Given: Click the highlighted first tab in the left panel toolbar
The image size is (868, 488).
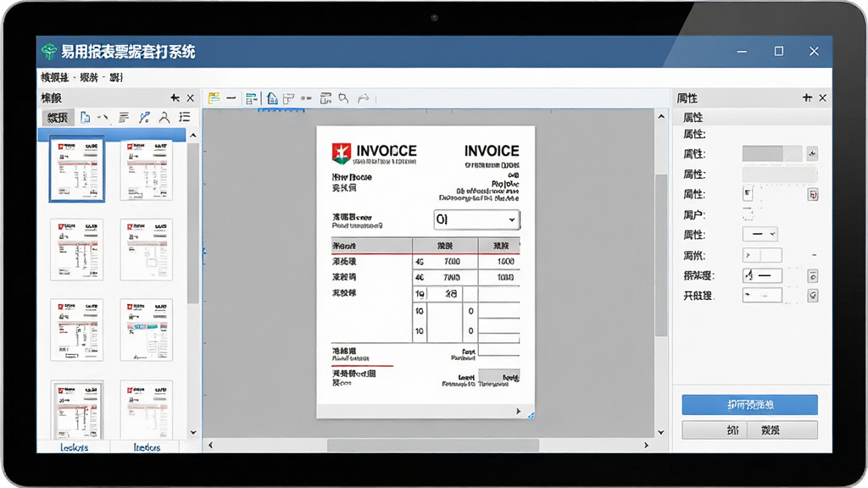Looking at the screenshot, I should click(57, 117).
